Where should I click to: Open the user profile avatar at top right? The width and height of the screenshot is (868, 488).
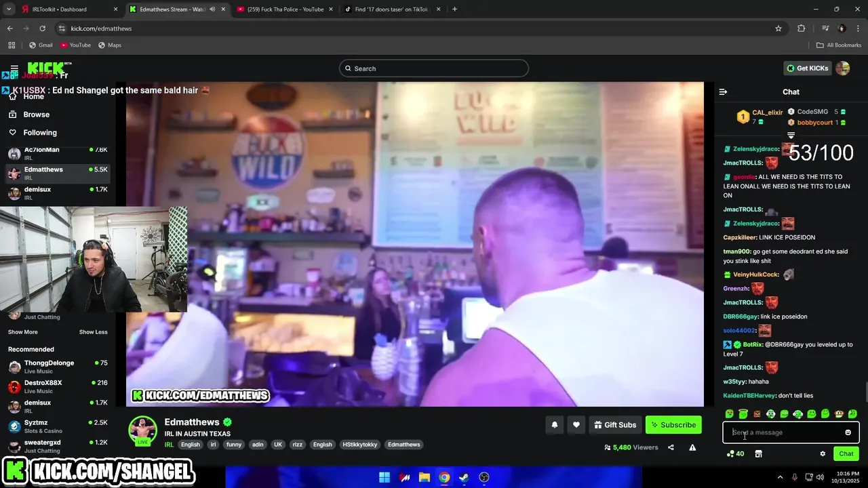click(x=842, y=68)
